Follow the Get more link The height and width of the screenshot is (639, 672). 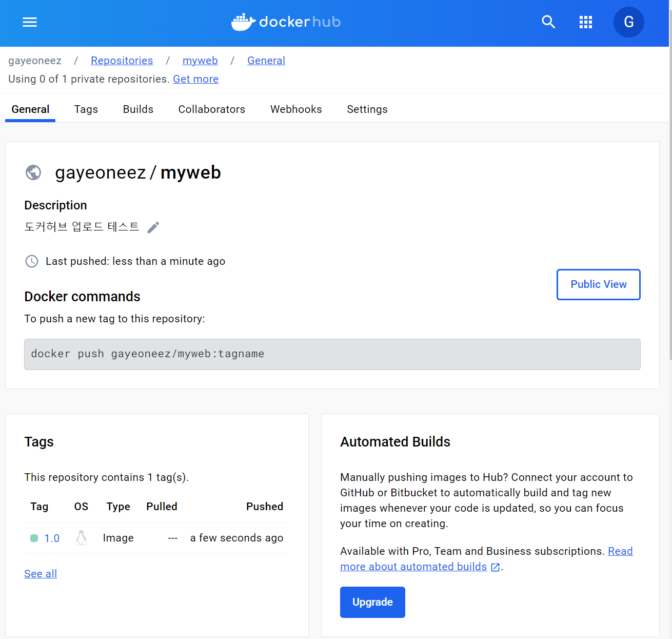tap(196, 79)
